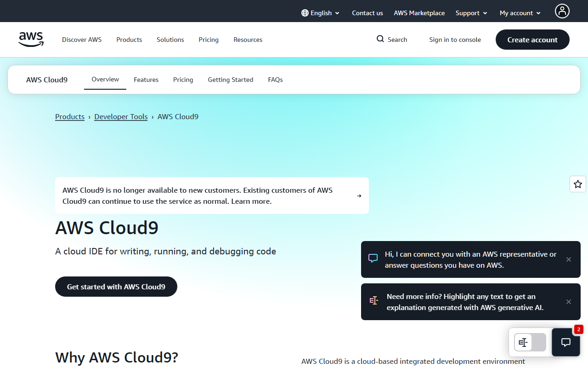Open the AWS Marketplace link
Viewport: 588px width, 368px height.
(419, 13)
